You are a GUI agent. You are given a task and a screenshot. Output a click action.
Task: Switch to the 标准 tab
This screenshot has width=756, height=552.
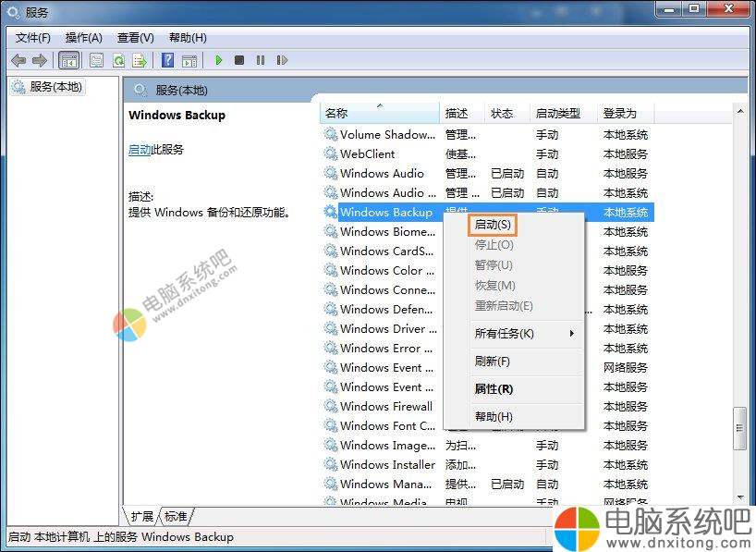coord(177,516)
